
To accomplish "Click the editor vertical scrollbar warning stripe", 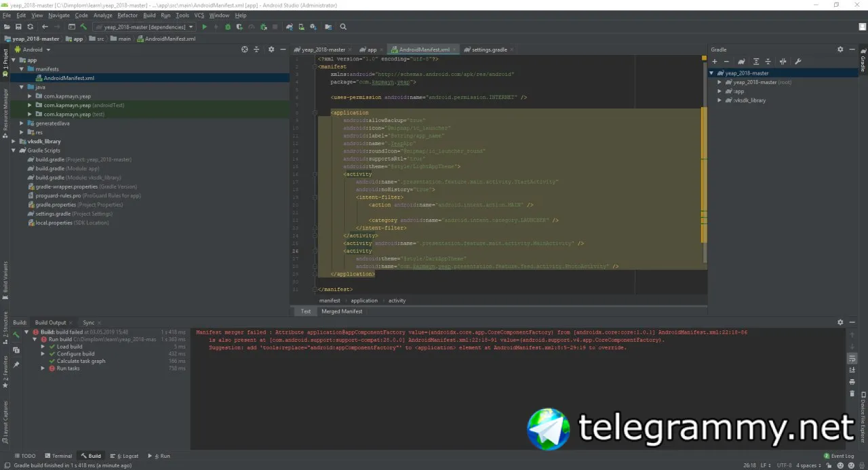I will (x=704, y=175).
